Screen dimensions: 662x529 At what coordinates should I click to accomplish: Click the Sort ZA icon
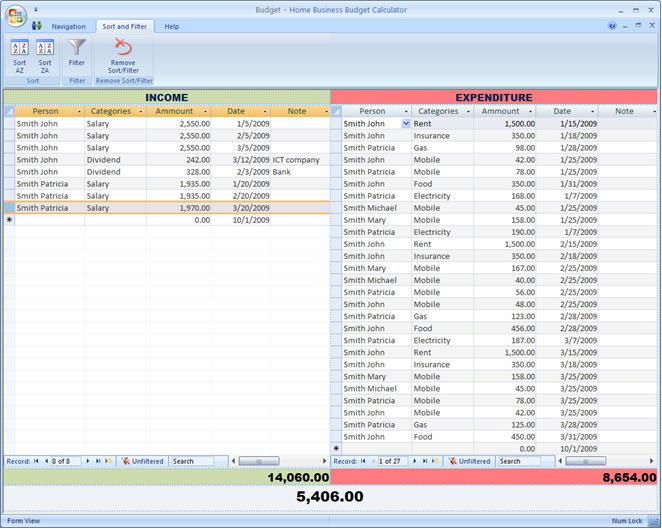tap(45, 48)
